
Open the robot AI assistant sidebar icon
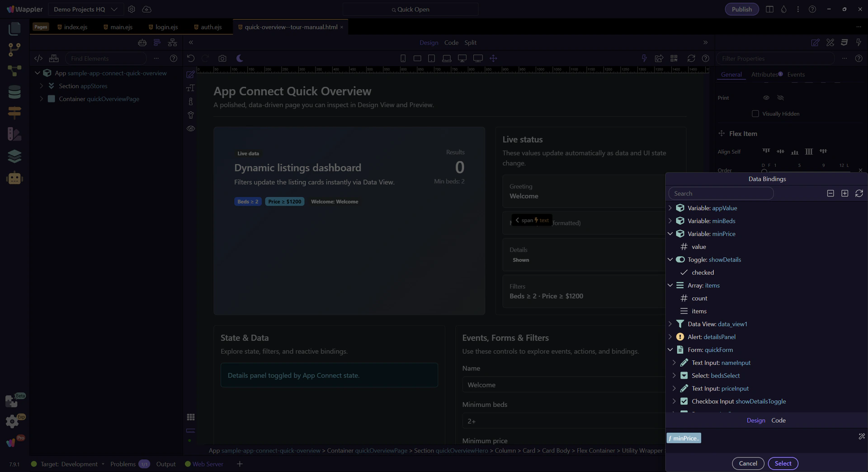tap(14, 178)
